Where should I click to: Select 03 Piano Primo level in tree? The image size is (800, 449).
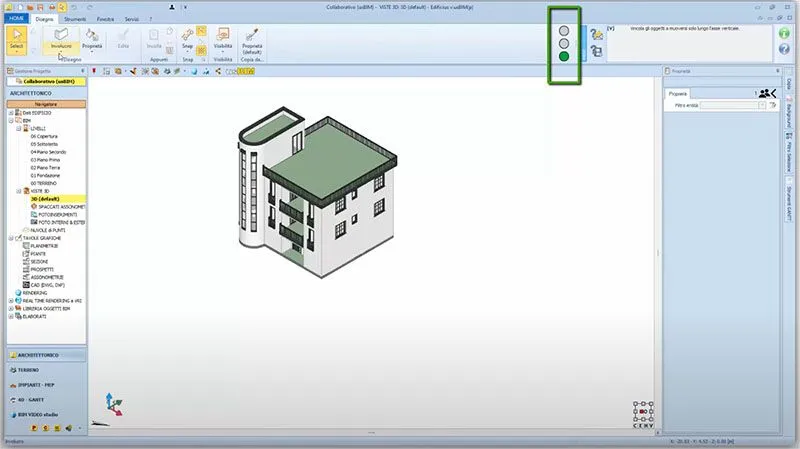(47, 159)
